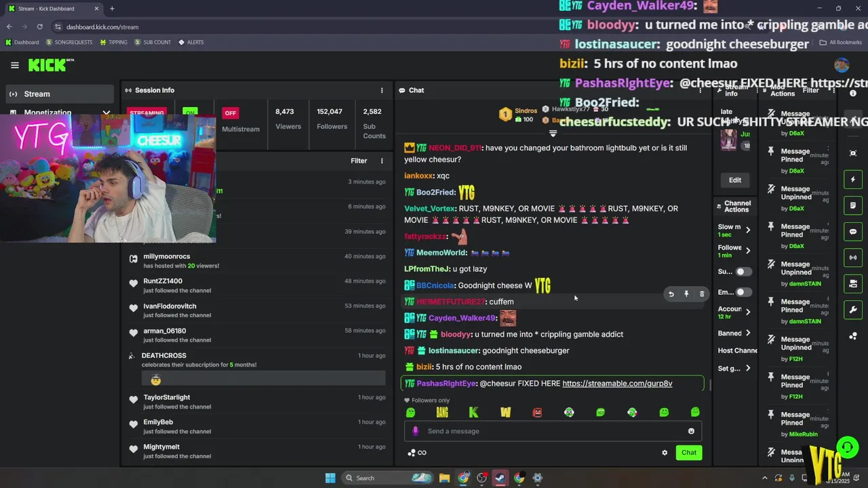Open the user avatar profile menu
This screenshot has height=488, width=868.
tap(842, 65)
